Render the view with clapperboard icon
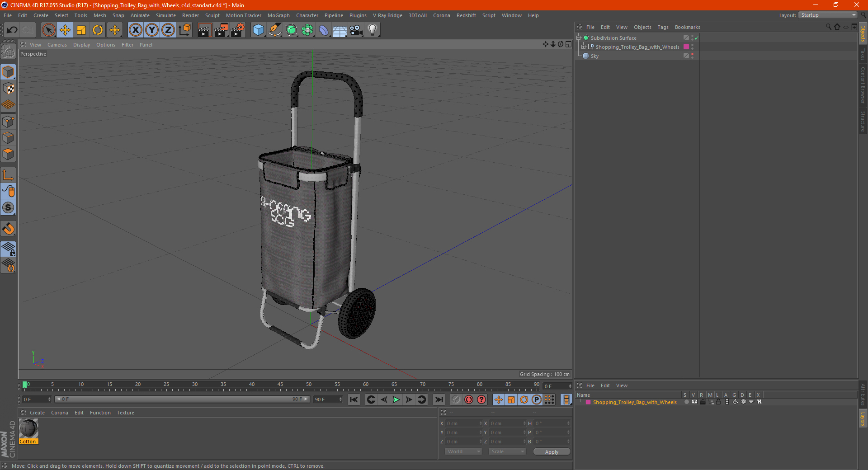 coord(204,30)
